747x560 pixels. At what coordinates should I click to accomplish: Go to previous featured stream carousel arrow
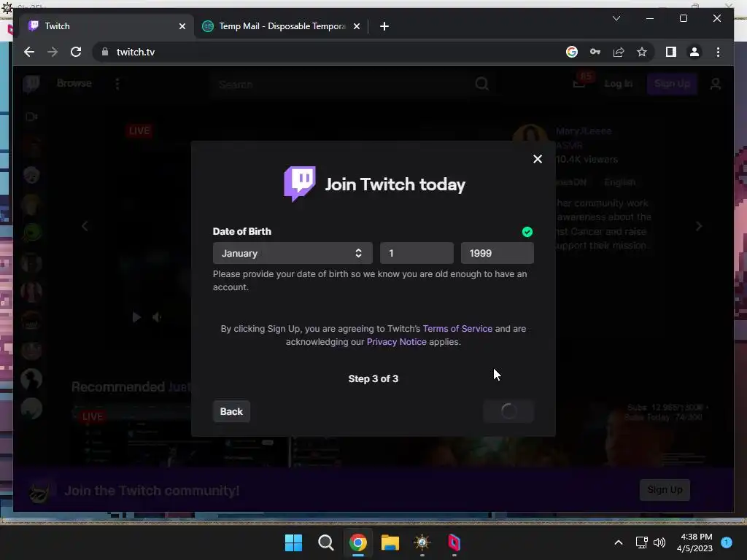pyautogui.click(x=85, y=226)
